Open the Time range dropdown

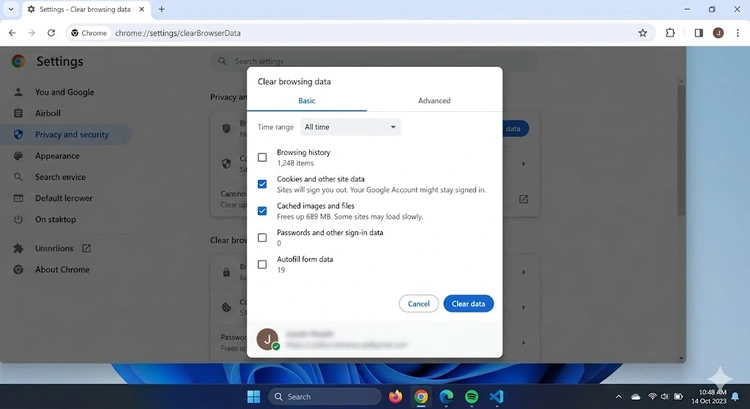[x=350, y=127]
